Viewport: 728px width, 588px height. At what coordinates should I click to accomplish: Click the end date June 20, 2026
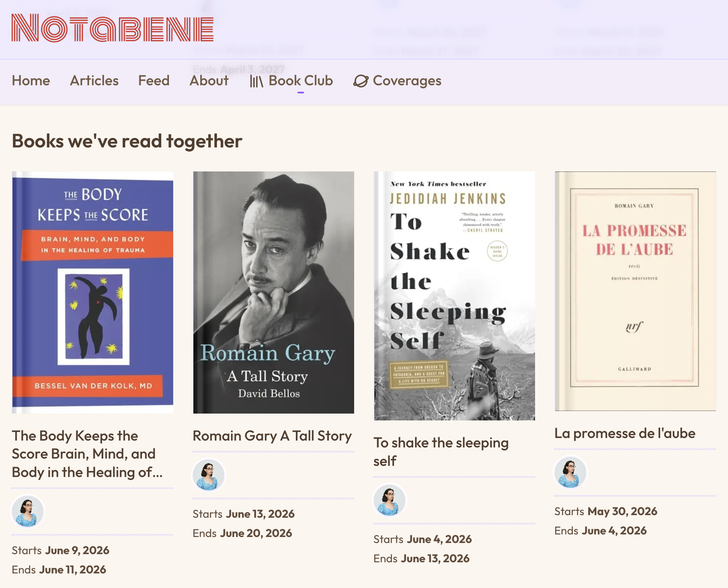pos(256,533)
